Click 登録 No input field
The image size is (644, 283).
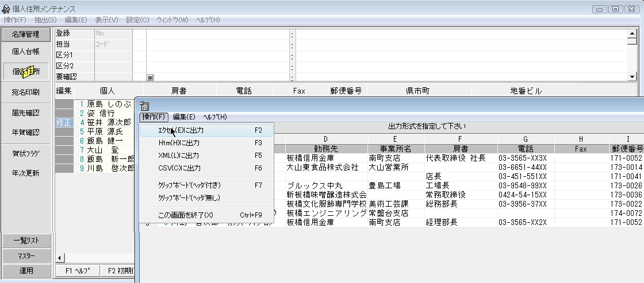pyautogui.click(x=113, y=34)
